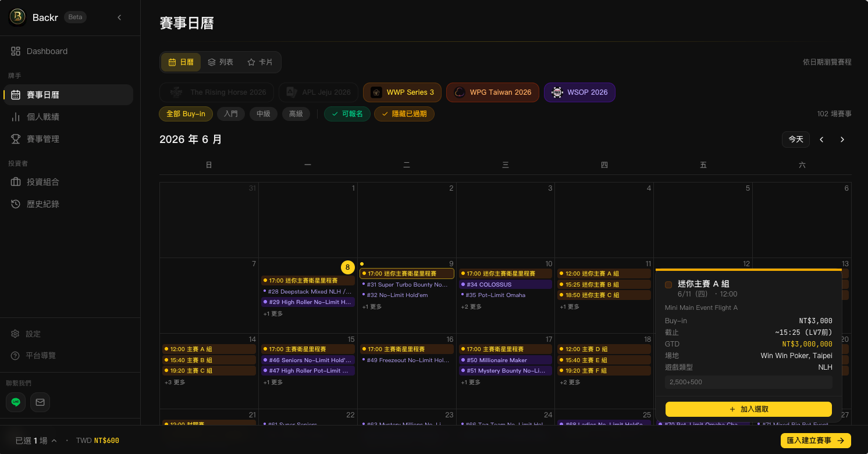Toggle WWP Series 3 filter
Image resolution: width=868 pixels, height=454 pixels.
pos(403,92)
